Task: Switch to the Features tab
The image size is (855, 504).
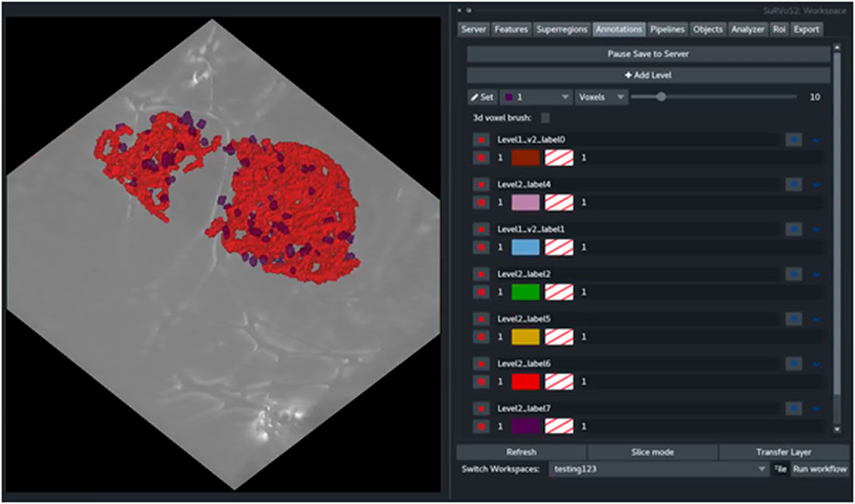Action: [511, 30]
